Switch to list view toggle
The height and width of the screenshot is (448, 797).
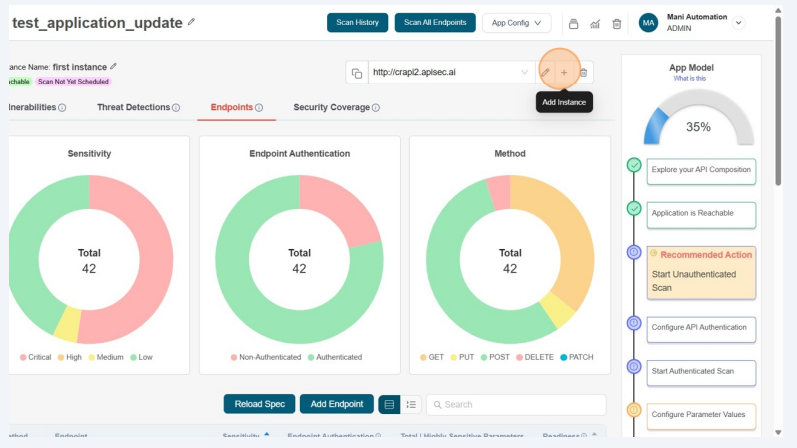pos(411,404)
